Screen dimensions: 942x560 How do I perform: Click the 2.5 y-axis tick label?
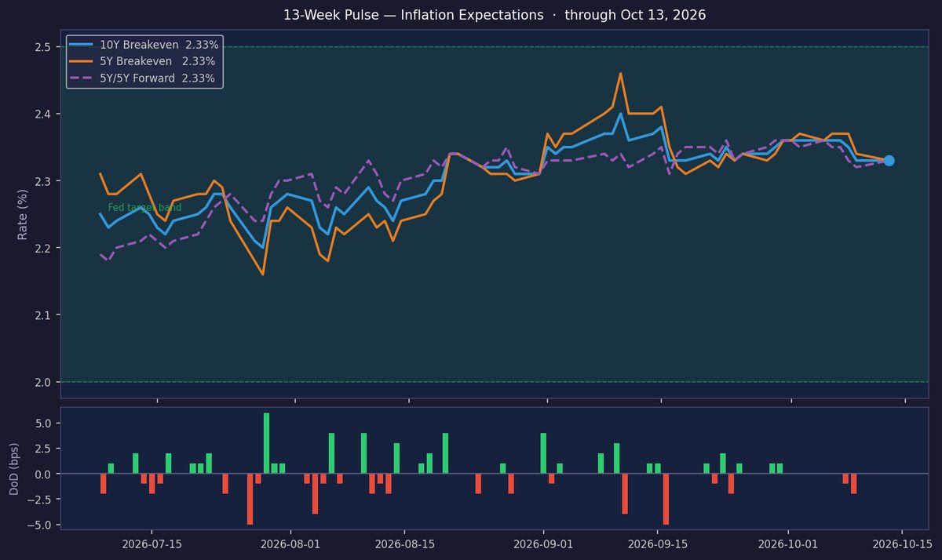[43, 47]
